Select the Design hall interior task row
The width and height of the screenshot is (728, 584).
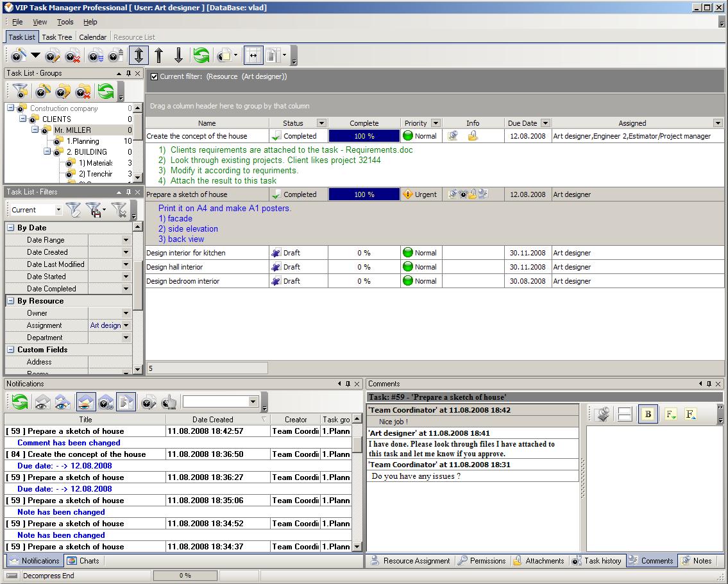pyautogui.click(x=435, y=267)
